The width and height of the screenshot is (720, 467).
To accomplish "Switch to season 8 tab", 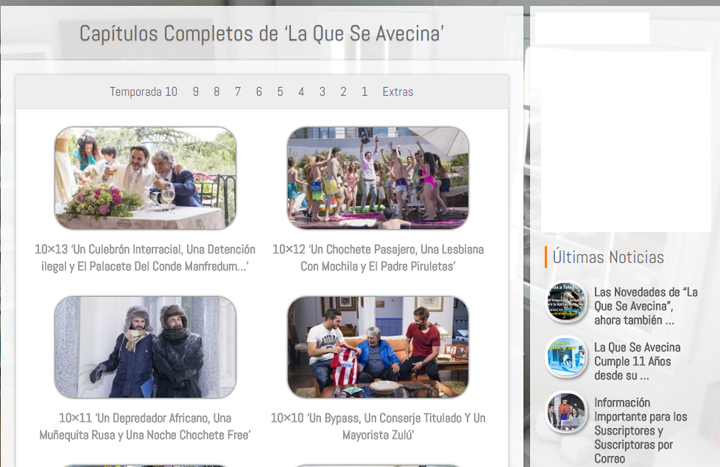I will pyautogui.click(x=217, y=92).
